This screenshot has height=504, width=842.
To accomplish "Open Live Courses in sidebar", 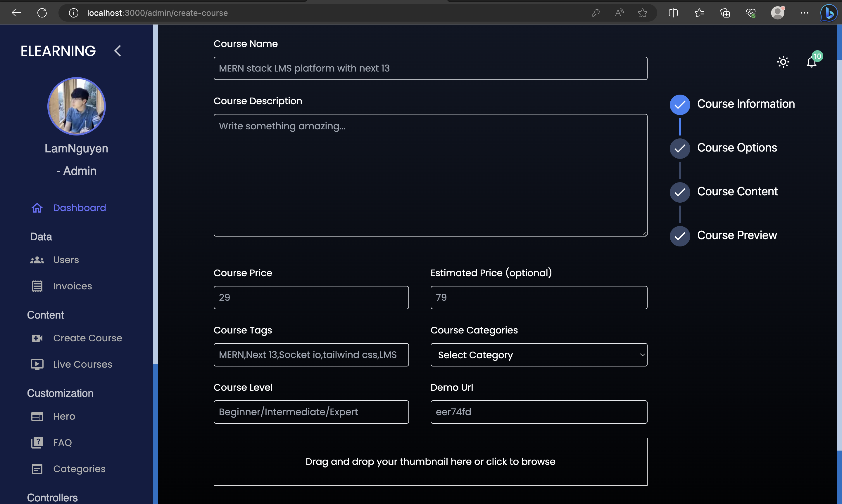I will [x=82, y=364].
